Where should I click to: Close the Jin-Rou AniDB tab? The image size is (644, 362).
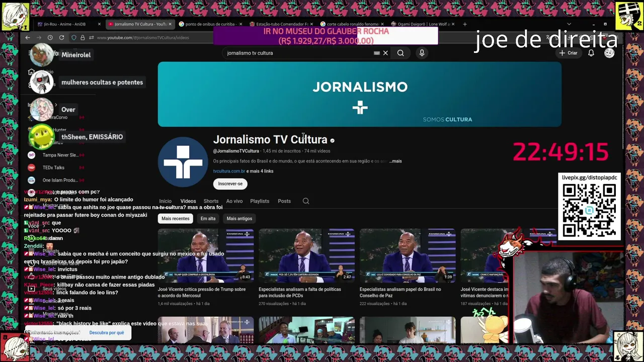[99, 24]
